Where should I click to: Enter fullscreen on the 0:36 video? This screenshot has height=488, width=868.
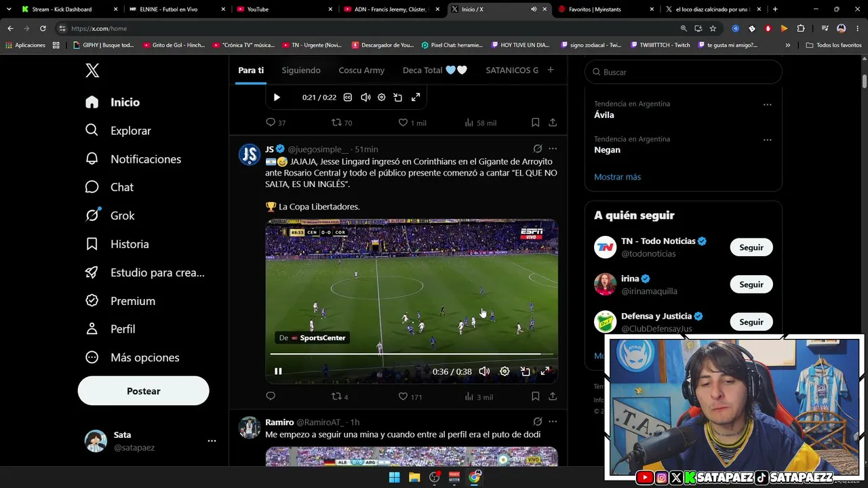click(545, 371)
